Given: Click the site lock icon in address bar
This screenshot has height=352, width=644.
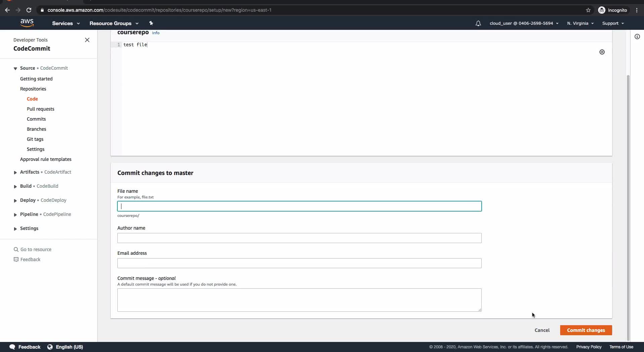Looking at the screenshot, I should click(42, 10).
